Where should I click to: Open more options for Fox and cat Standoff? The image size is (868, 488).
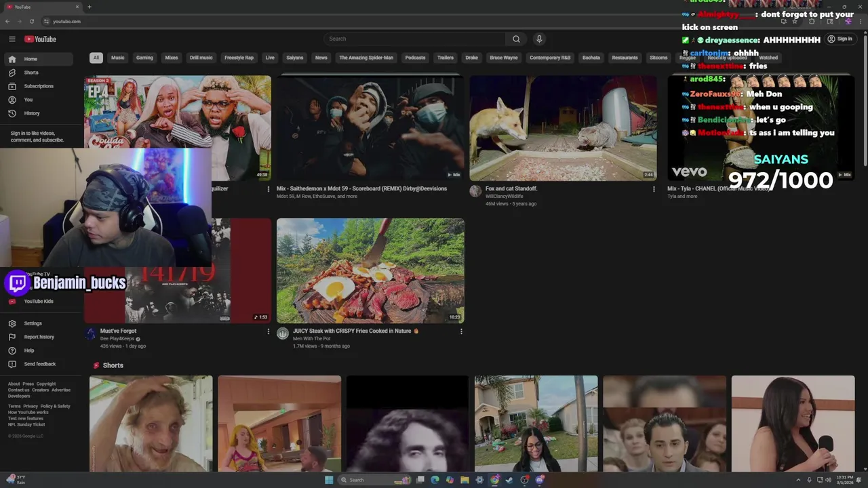[654, 189]
